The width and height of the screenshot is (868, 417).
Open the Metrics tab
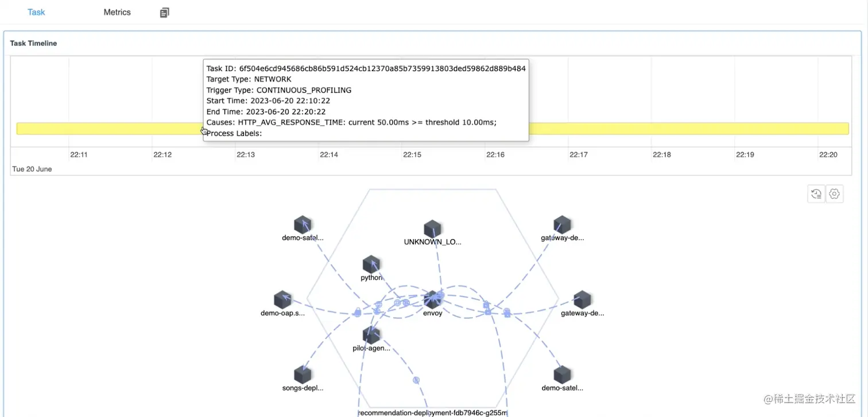click(x=117, y=12)
